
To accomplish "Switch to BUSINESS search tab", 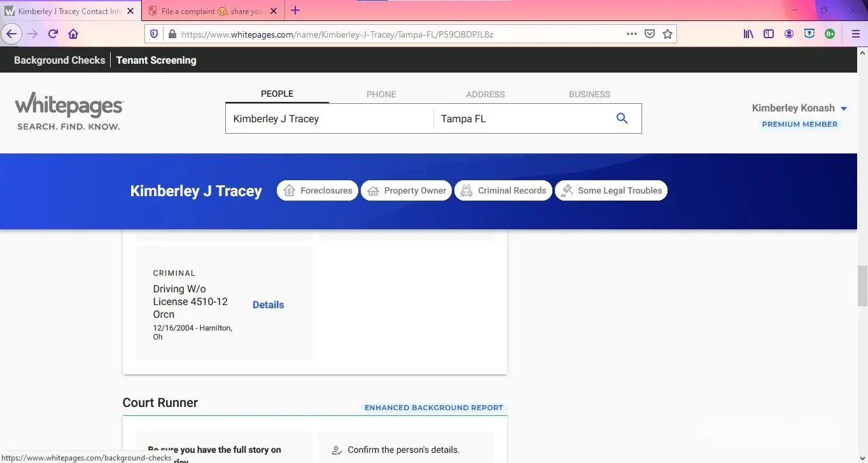I will (x=589, y=94).
